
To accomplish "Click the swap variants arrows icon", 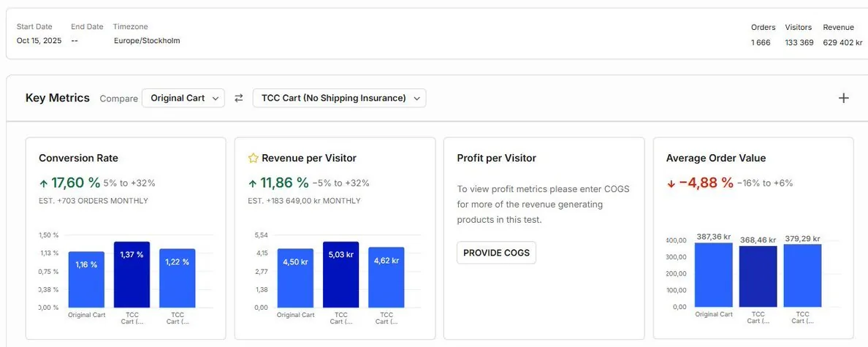I will point(239,98).
